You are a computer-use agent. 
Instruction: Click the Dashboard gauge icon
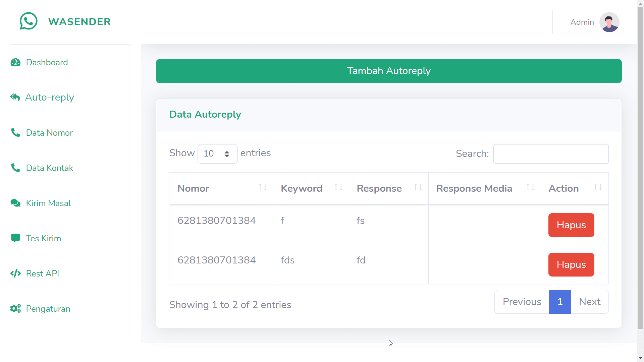[15, 62]
